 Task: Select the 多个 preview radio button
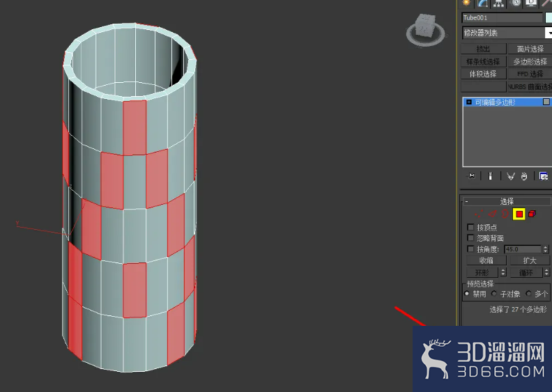click(x=528, y=294)
